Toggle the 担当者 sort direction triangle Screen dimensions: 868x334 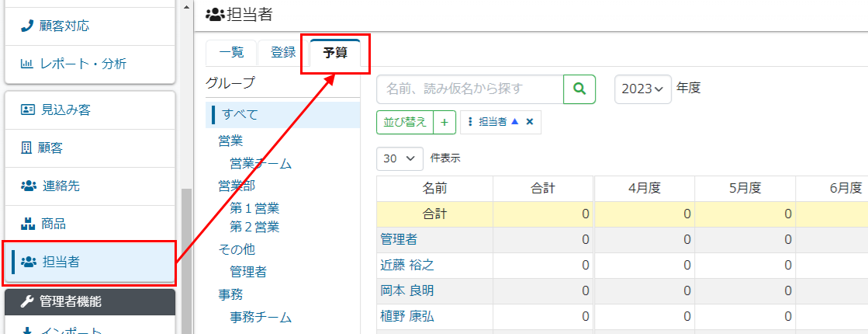pos(515,122)
